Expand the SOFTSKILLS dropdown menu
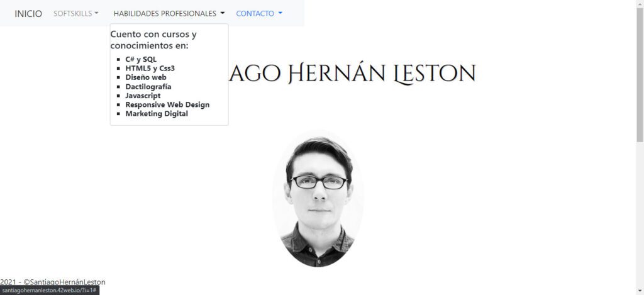644x295 pixels. click(x=76, y=14)
